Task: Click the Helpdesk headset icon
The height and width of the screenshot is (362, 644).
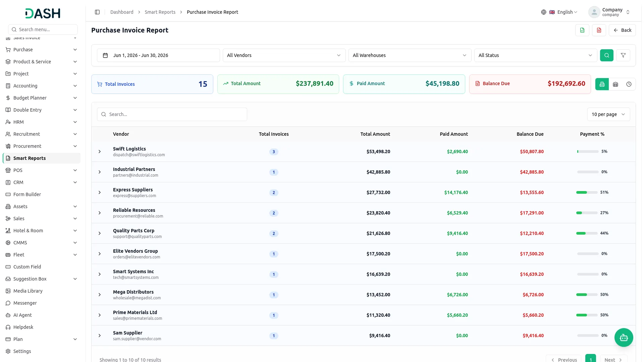Action: [x=8, y=327]
